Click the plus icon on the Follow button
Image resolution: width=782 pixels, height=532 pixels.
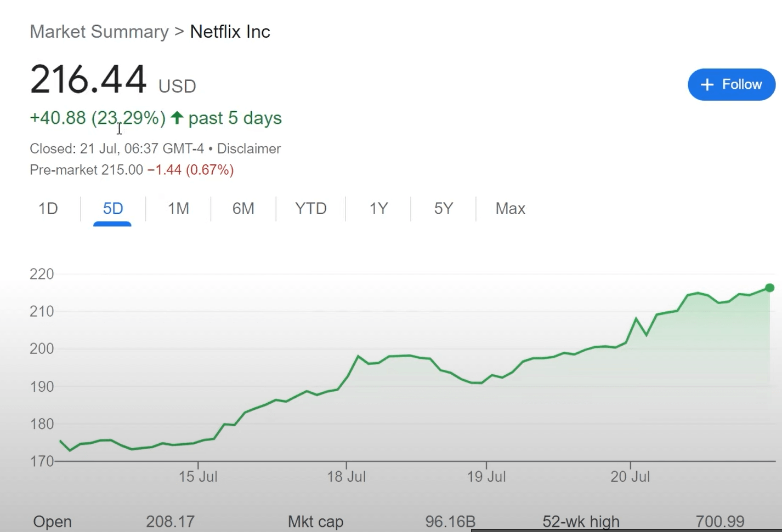pyautogui.click(x=707, y=85)
